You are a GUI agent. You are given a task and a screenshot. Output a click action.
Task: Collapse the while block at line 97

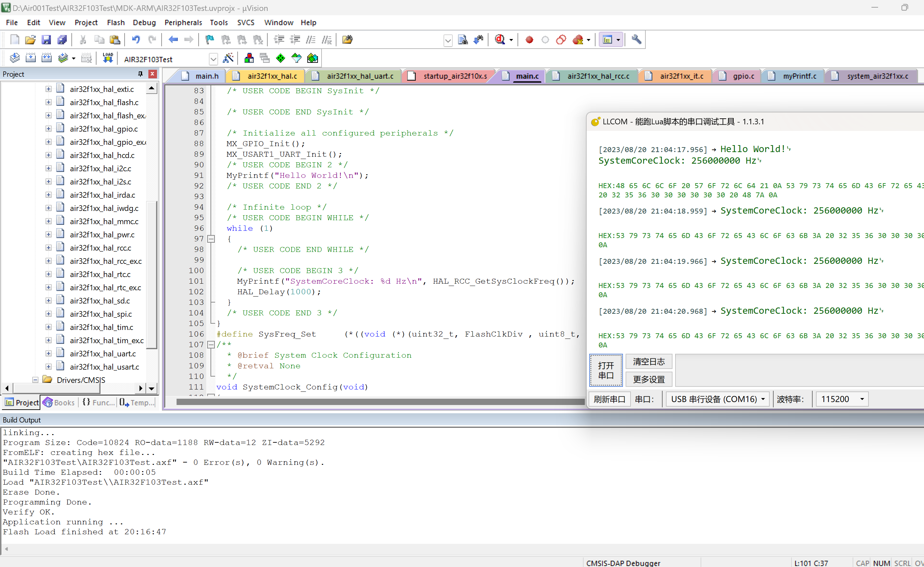coord(211,239)
